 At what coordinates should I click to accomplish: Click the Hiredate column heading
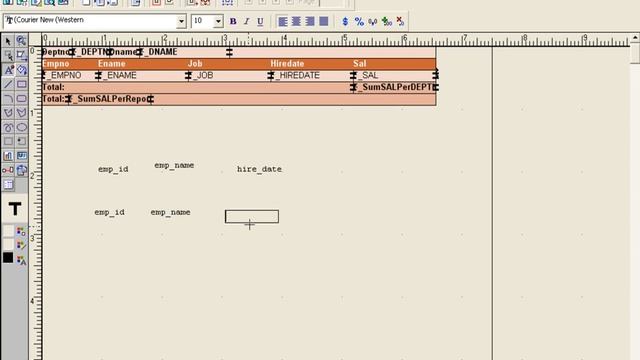pos(287,64)
